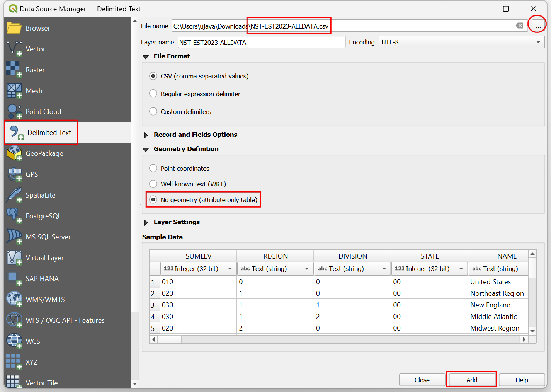Screen dimensions: 551x392
Task: Open the GeoPackage source icon
Action: tap(14, 153)
